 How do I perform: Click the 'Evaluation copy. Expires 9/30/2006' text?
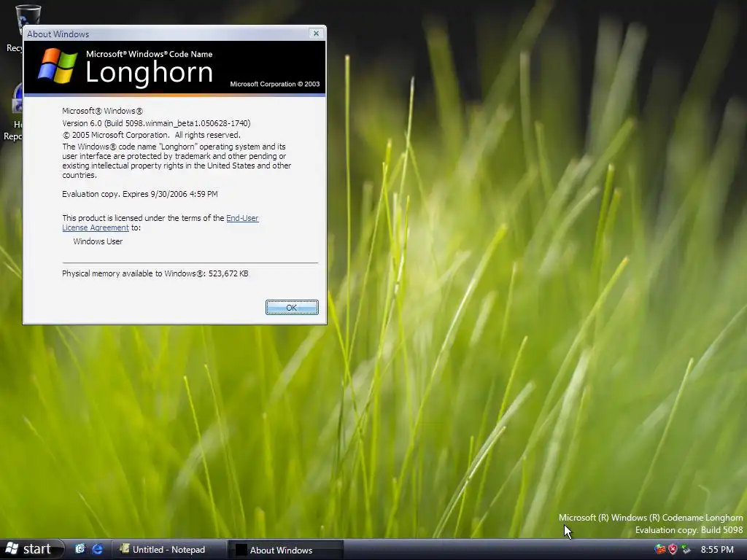click(139, 194)
